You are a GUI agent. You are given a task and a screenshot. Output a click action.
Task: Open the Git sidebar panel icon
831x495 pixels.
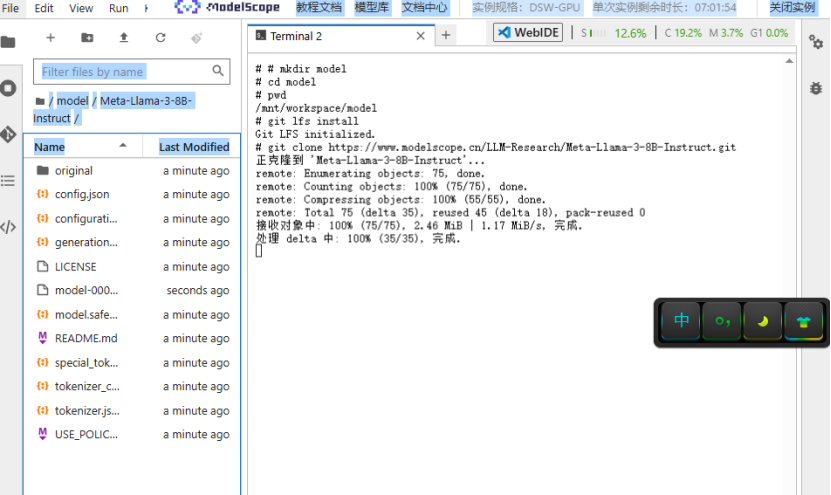[x=8, y=135]
